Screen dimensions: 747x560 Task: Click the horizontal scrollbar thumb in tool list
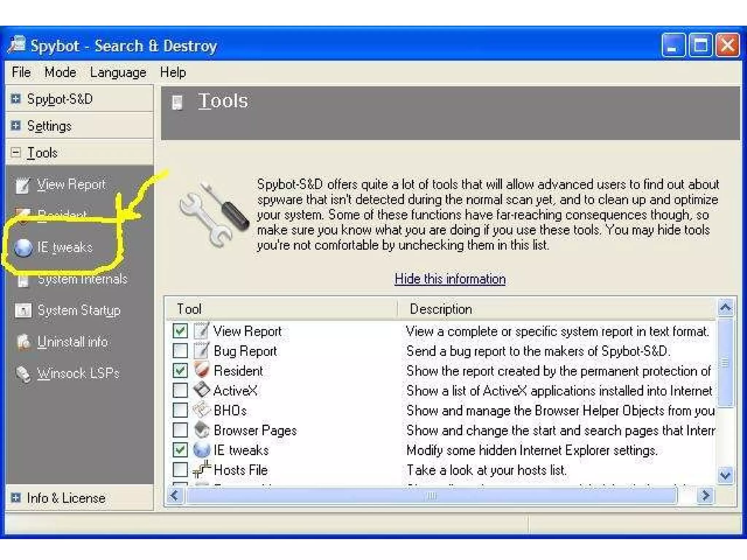click(431, 496)
